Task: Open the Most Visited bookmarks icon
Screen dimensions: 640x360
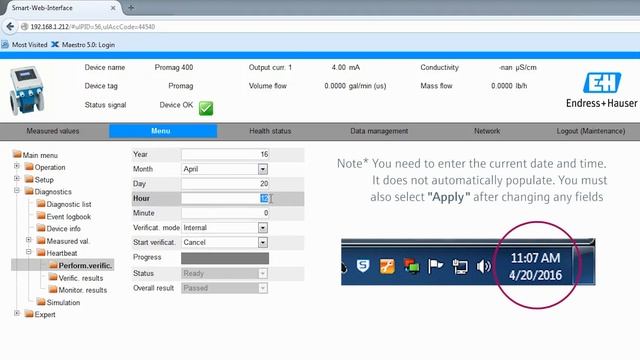Action: pos(4,44)
